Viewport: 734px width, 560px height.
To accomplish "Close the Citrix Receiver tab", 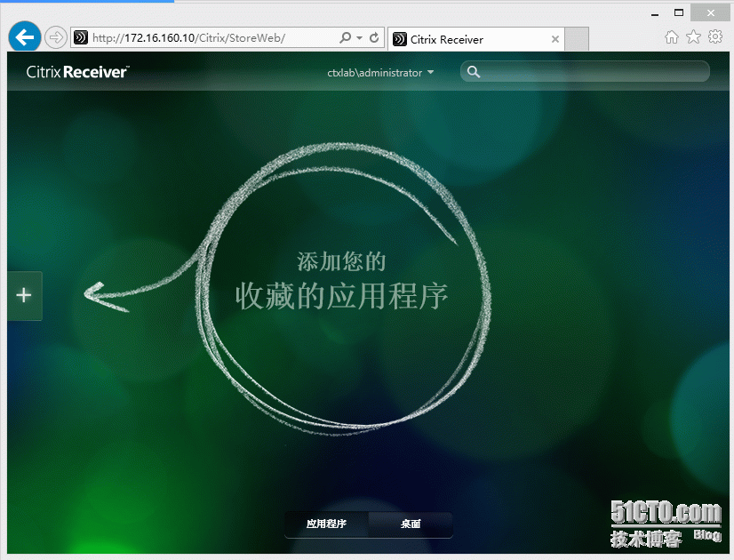I will coord(555,39).
